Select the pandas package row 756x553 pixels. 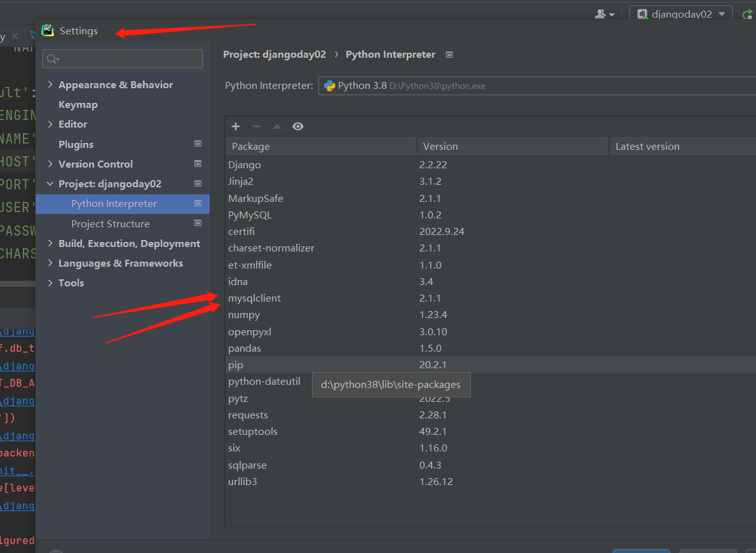(491, 349)
